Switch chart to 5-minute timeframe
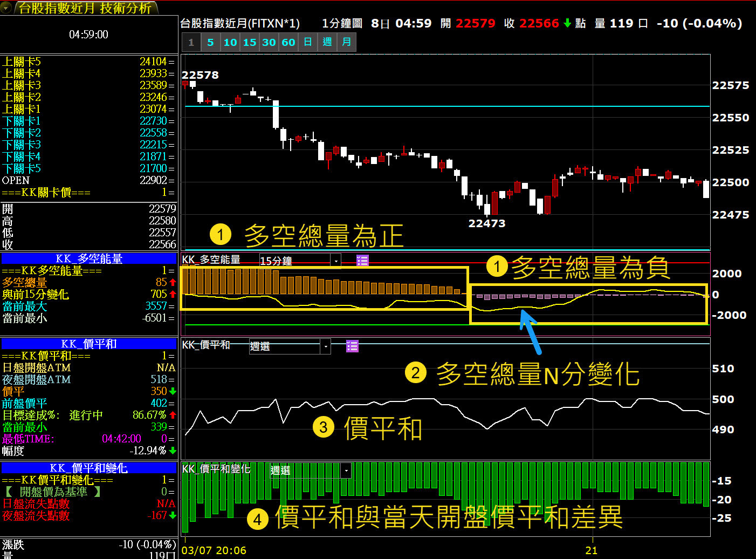The width and height of the screenshot is (756, 559). [210, 42]
